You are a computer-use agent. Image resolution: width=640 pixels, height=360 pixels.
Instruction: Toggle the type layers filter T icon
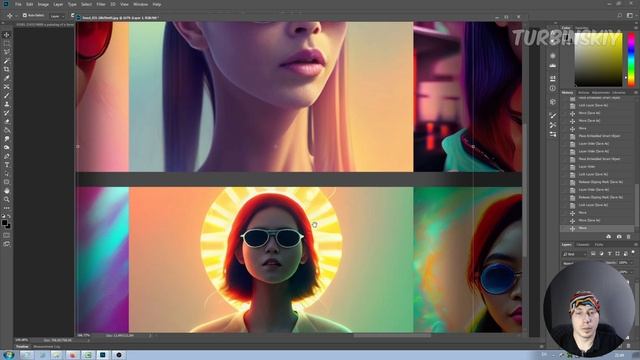coord(609,254)
